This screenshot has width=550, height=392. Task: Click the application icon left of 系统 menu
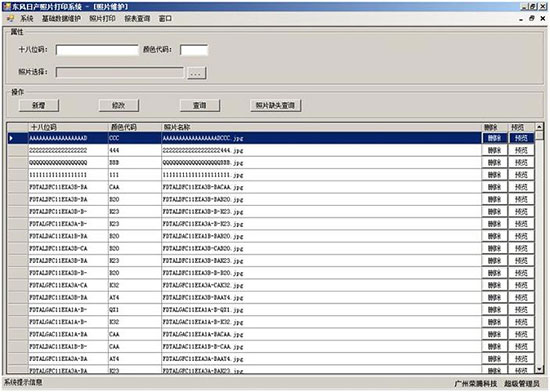11,18
